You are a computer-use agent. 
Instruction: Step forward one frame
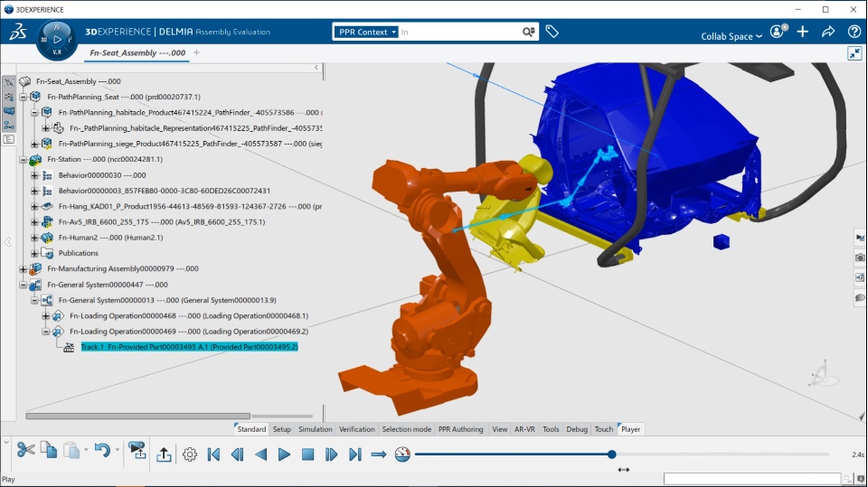pos(331,454)
